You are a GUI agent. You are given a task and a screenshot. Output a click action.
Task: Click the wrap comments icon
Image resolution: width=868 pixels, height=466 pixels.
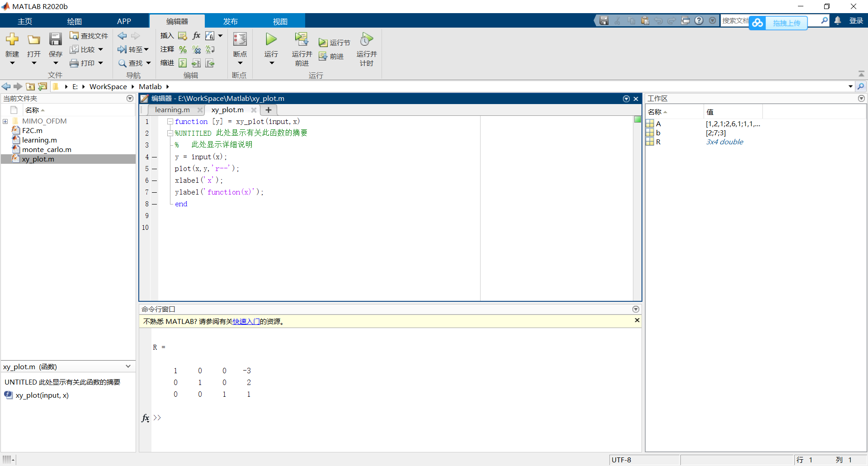pos(210,49)
